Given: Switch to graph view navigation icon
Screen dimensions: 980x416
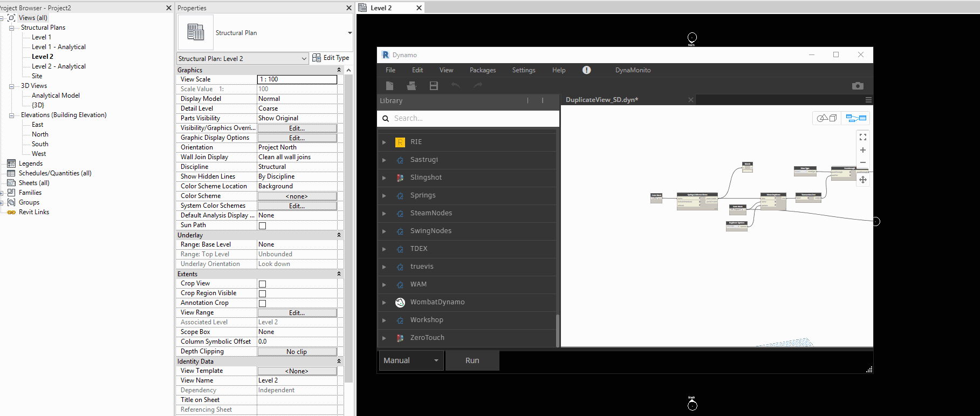Looking at the screenshot, I should click(856, 118).
